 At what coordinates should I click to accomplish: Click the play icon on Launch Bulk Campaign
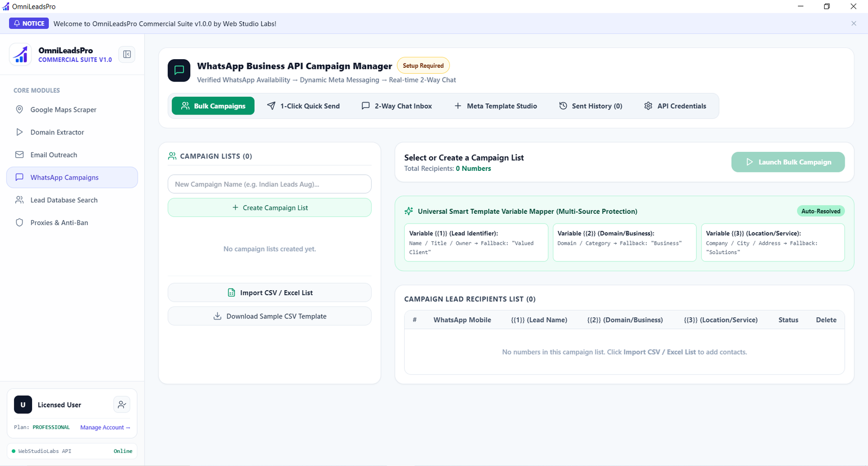pos(749,162)
